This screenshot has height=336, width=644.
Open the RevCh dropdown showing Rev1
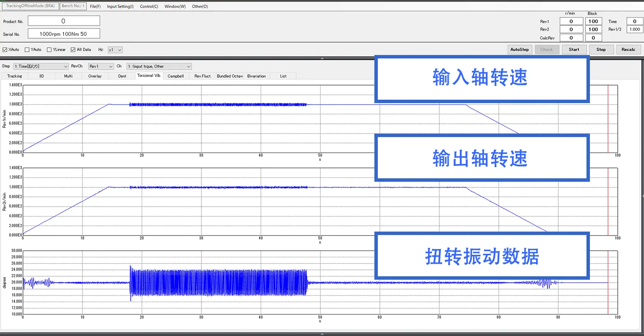[x=101, y=67]
